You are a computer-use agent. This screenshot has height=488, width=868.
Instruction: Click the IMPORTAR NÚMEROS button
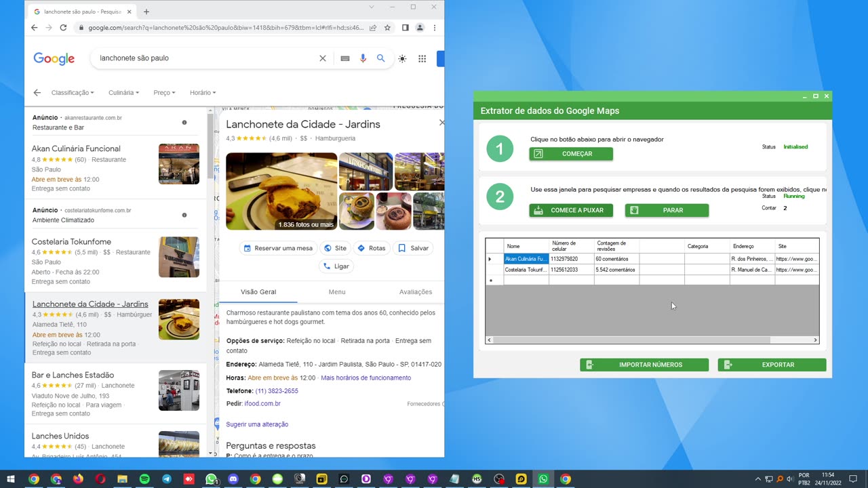(644, 365)
